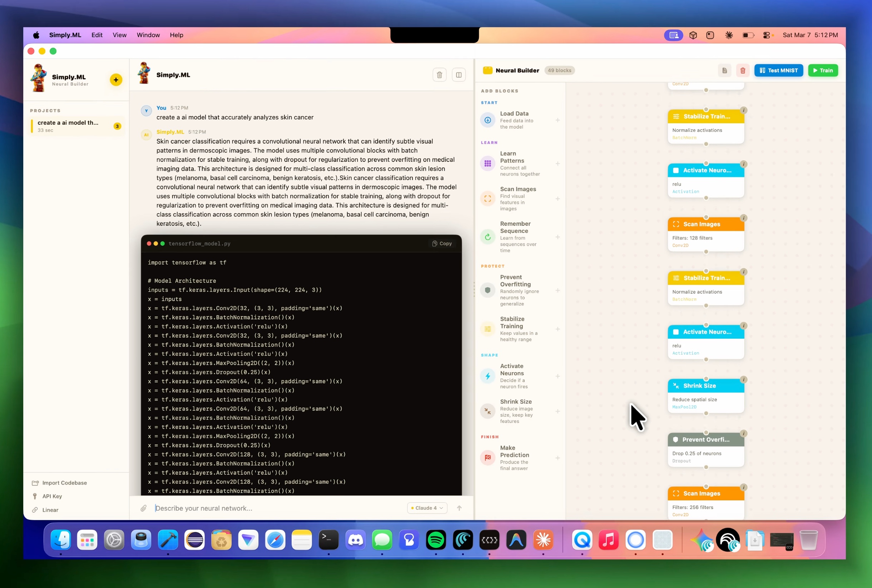The height and width of the screenshot is (588, 872).
Task: Open the Linear integration link
Action: click(x=45, y=510)
